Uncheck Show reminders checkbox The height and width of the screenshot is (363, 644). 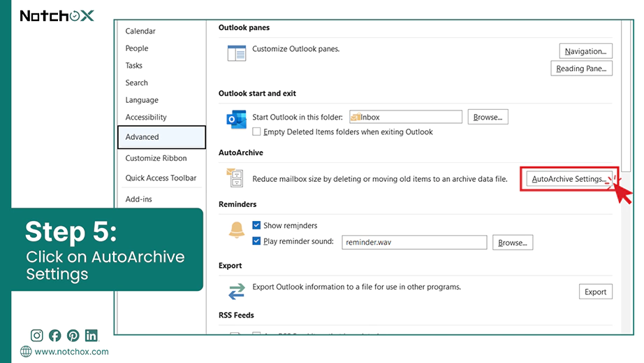[257, 225]
